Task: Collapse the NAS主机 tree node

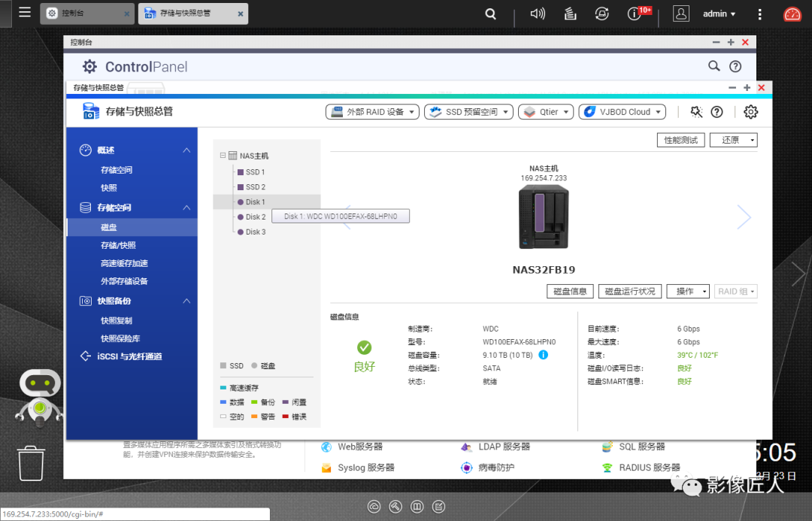Action: coord(223,156)
